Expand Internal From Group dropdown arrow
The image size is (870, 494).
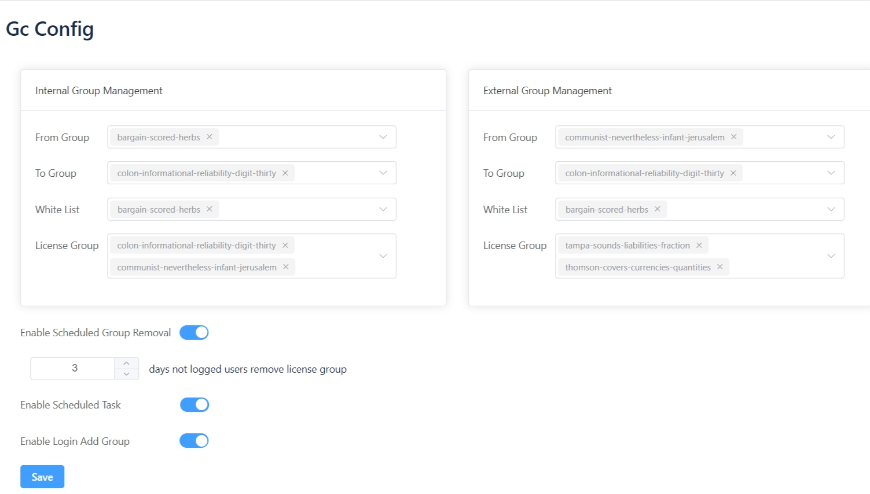(x=383, y=137)
